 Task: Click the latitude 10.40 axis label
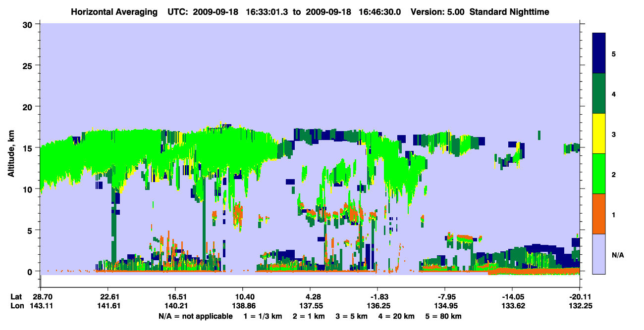[x=242, y=297]
